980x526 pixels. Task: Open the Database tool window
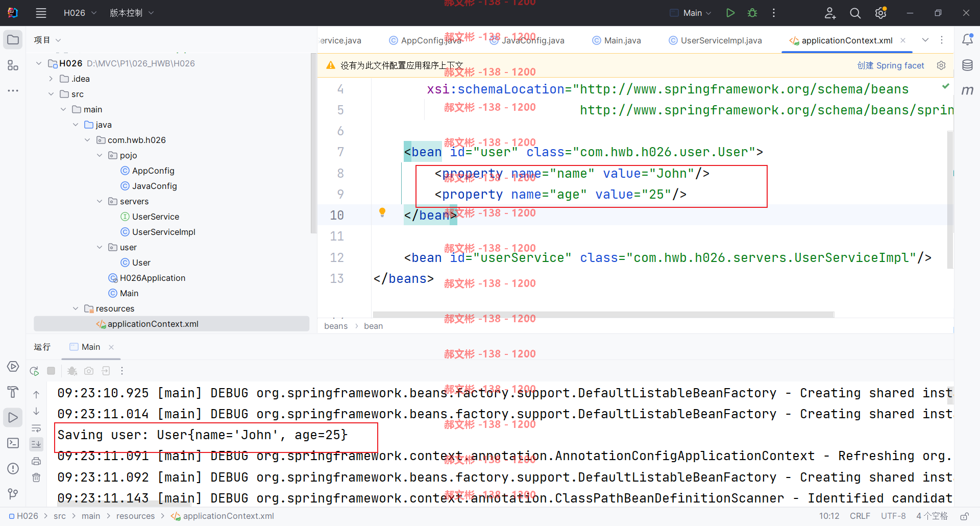967,65
